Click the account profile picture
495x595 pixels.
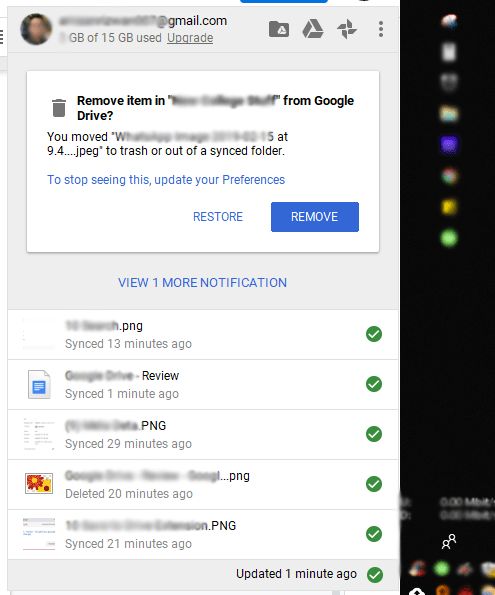36,29
